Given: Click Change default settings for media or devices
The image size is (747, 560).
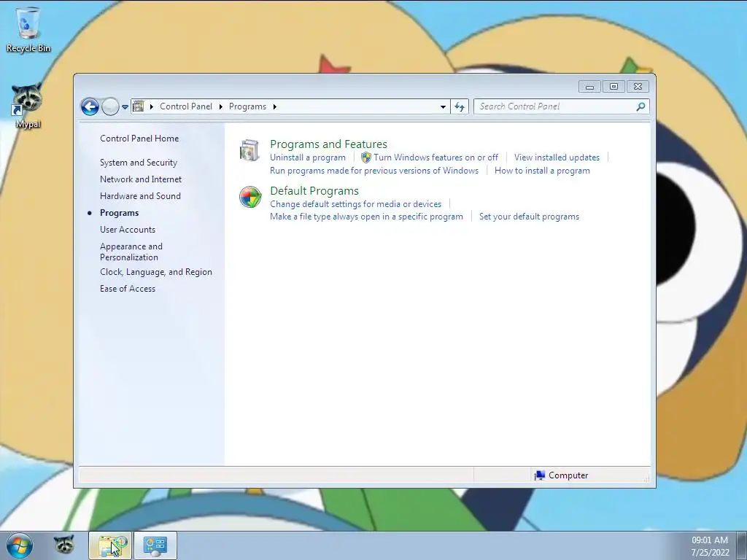Looking at the screenshot, I should [x=355, y=204].
